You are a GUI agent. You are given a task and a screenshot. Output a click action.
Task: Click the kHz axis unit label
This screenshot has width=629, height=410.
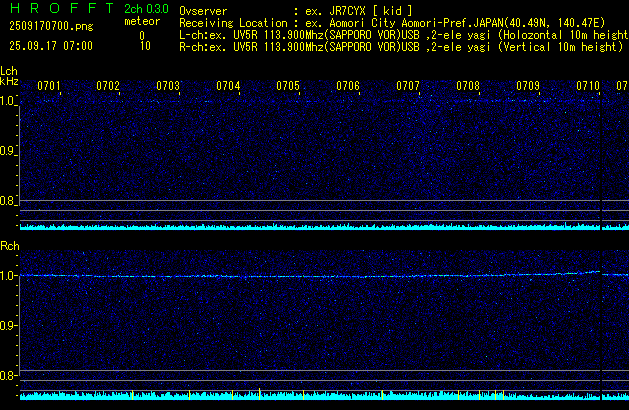click(9, 81)
